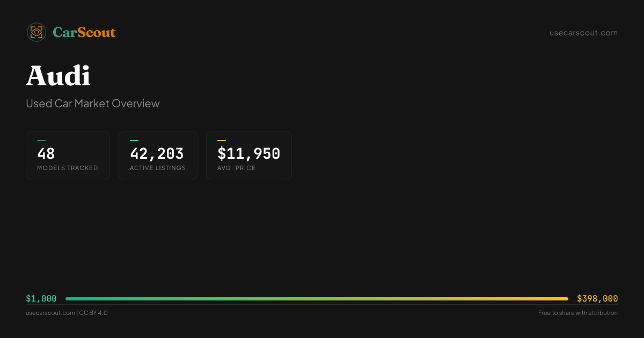Click the yellow accent dash above $11,950
This screenshot has height=338, width=644.
point(222,141)
